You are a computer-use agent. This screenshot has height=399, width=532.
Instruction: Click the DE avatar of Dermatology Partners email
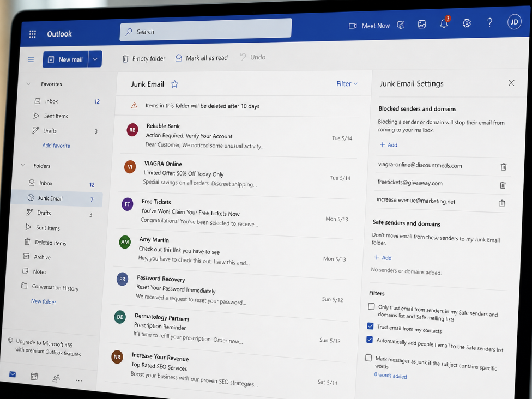point(120,317)
